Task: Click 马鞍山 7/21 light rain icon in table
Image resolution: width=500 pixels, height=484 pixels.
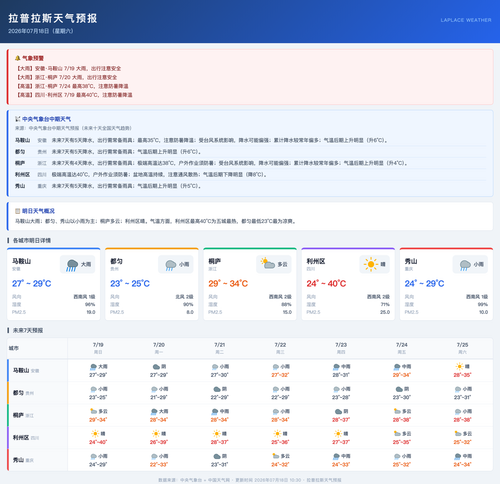Action: point(215,367)
